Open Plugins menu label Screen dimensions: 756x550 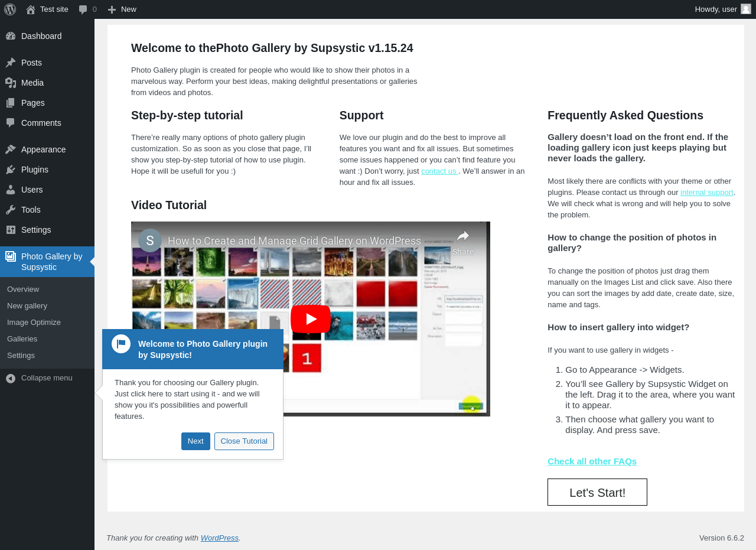click(35, 170)
